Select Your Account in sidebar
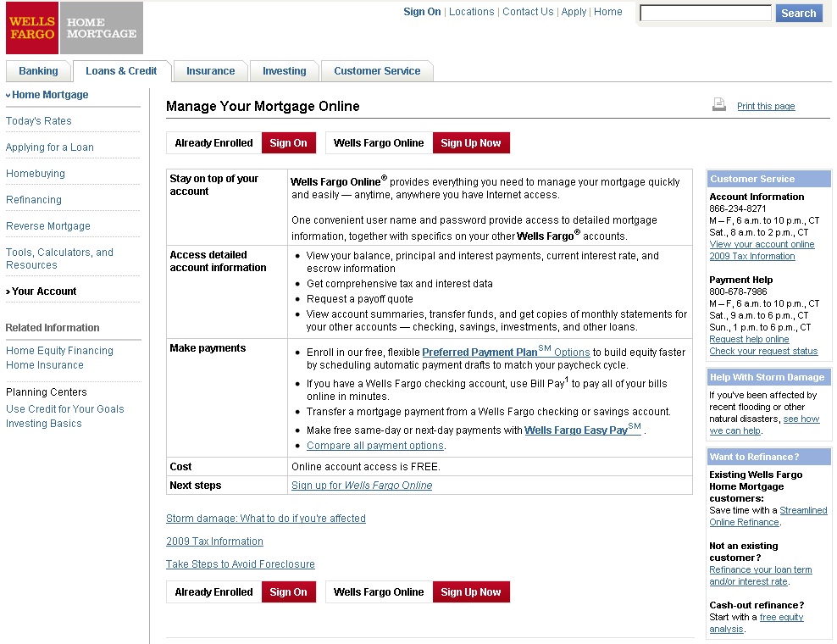Image resolution: width=837 pixels, height=644 pixels. pos(44,291)
